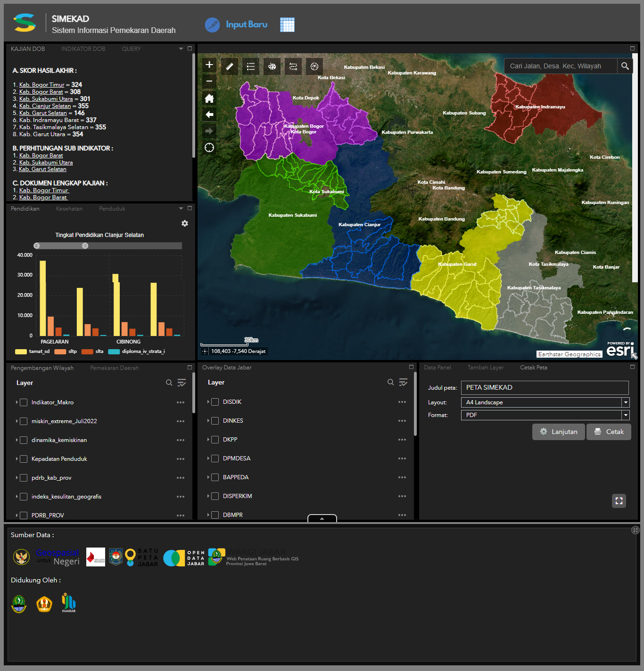Click the my location crosshair button
This screenshot has width=644, height=671.
[209, 147]
